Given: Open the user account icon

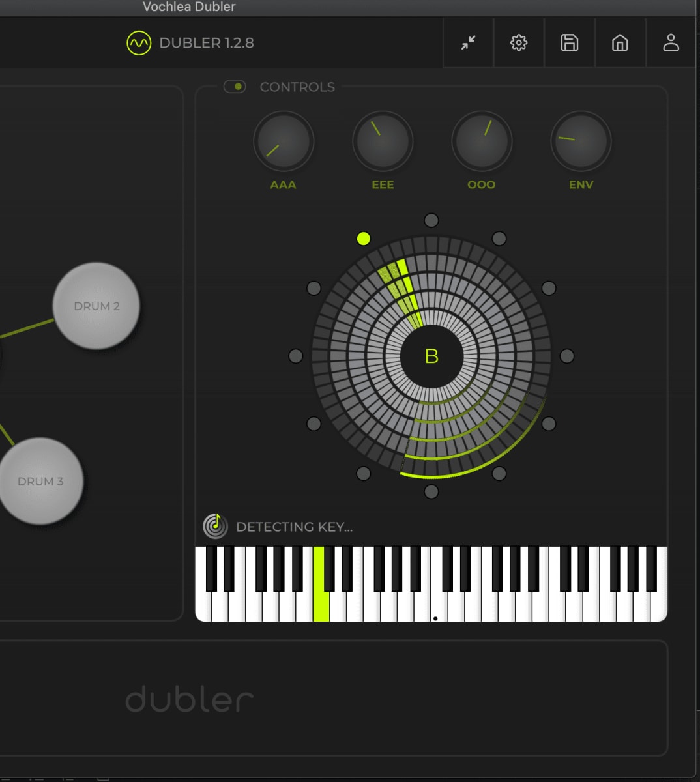Looking at the screenshot, I should point(671,43).
